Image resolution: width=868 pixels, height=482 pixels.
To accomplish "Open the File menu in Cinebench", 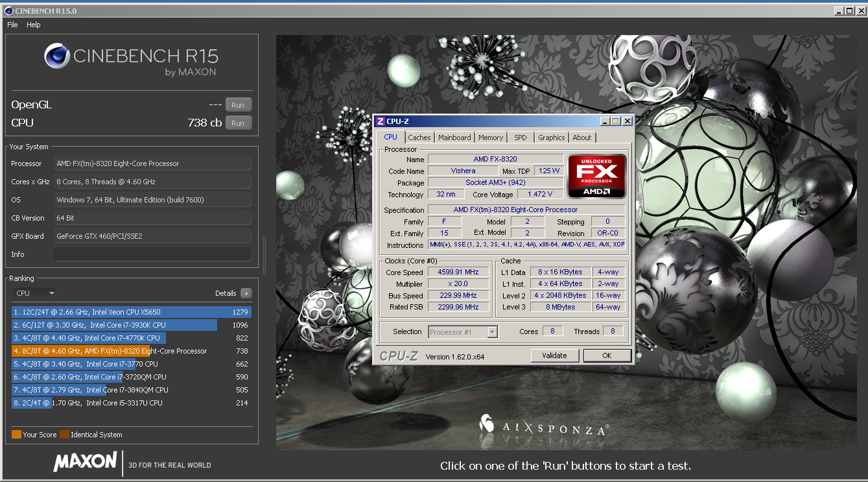I will click(12, 25).
